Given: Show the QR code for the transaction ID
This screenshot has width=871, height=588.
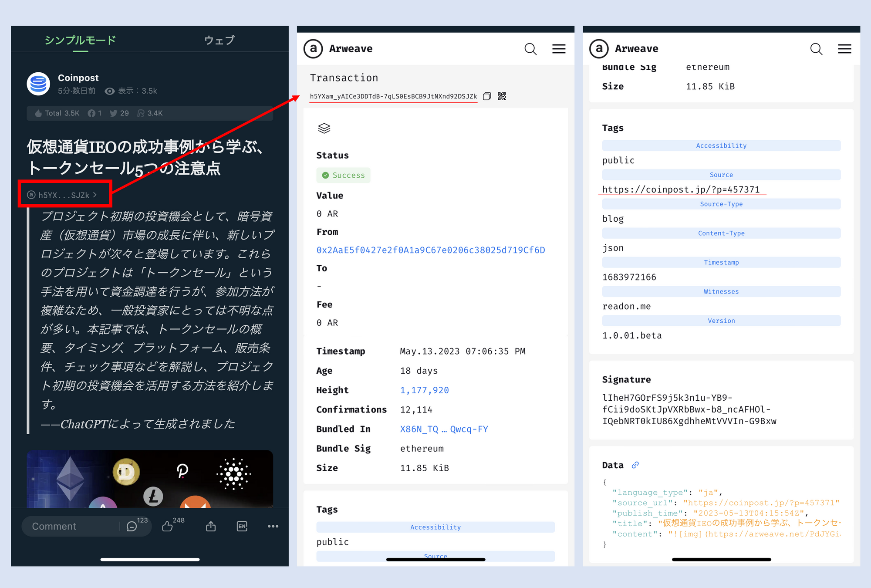Looking at the screenshot, I should [x=502, y=96].
